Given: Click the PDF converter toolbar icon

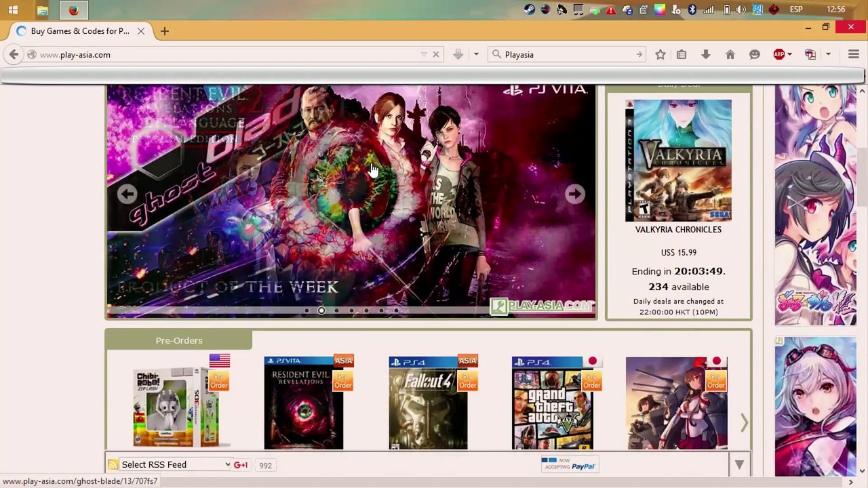Looking at the screenshot, I should pos(810,54).
